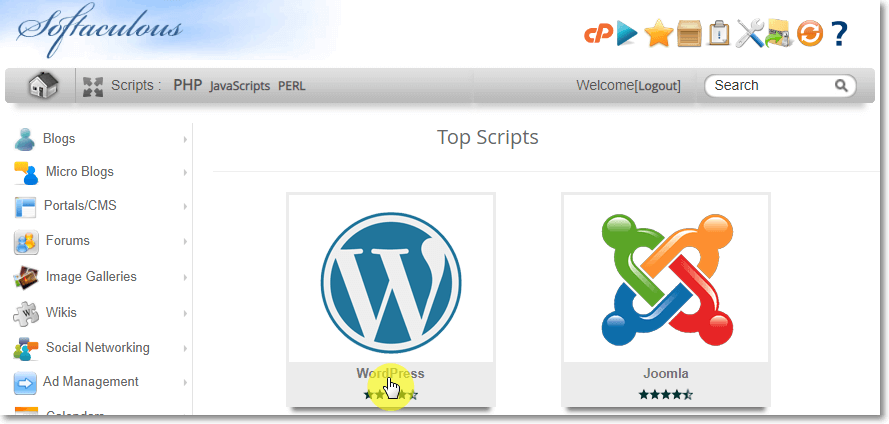Expand the Ad Management category arrow

click(x=185, y=383)
